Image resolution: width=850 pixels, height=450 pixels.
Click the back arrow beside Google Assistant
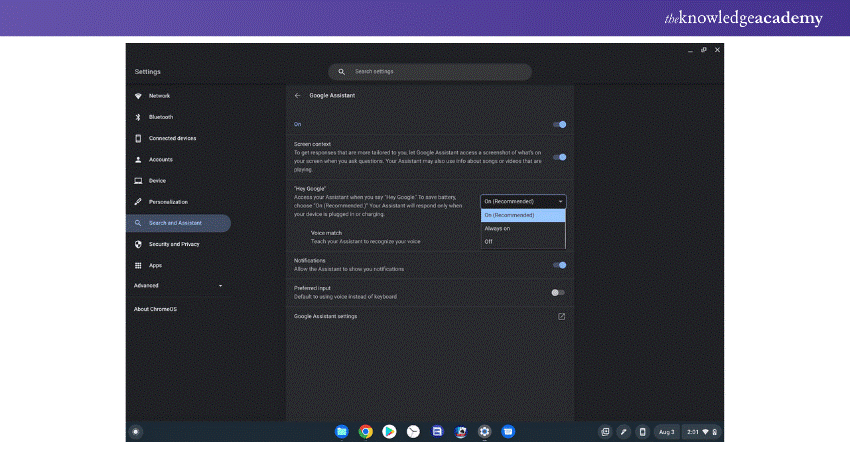[297, 95]
